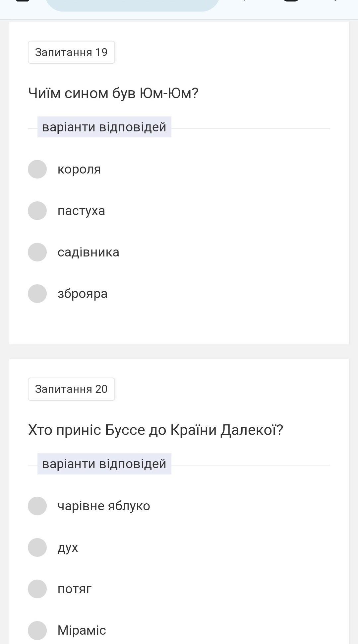Tick the 'потяг' radio button
Screen dimensions: 358x644
[37, 589]
